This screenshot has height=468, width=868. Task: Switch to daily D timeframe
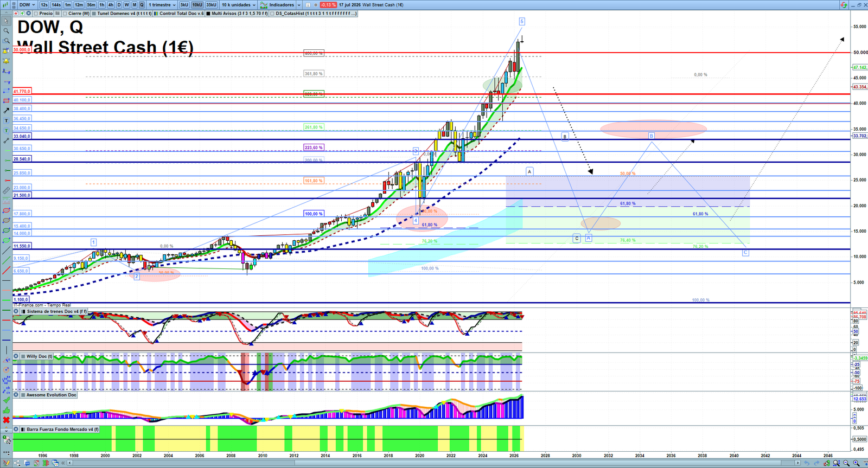tap(119, 5)
